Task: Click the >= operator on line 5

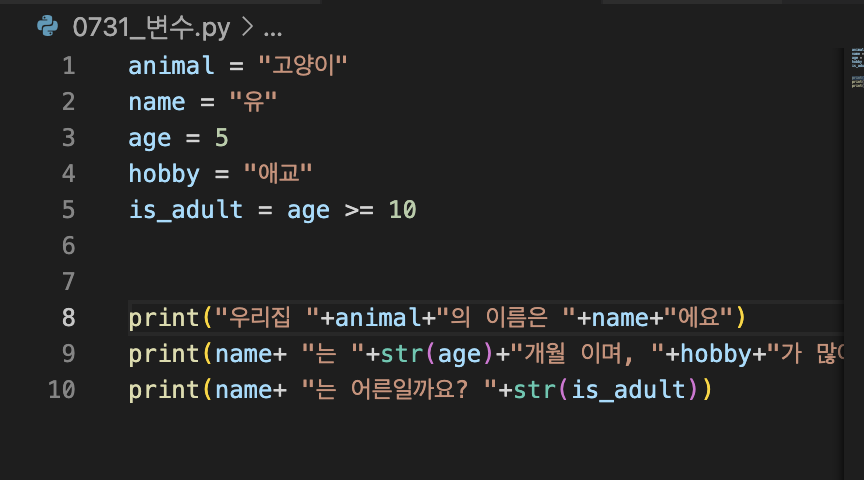Action: [359, 210]
